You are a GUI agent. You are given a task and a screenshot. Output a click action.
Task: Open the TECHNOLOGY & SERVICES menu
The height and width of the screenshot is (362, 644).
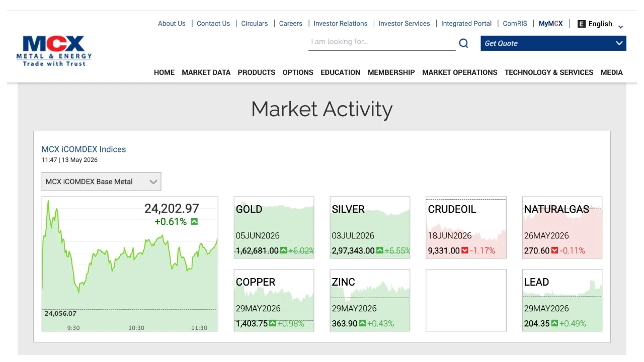coord(549,72)
